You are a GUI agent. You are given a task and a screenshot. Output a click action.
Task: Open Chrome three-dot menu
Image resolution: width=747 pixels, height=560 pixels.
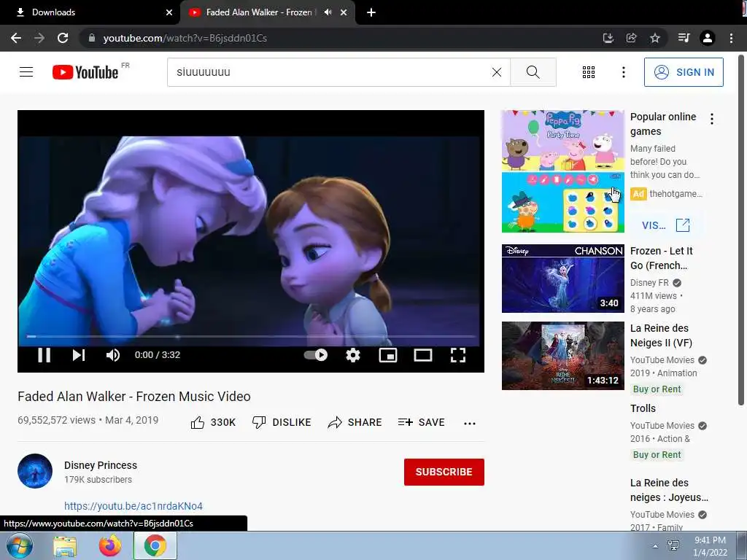click(731, 38)
